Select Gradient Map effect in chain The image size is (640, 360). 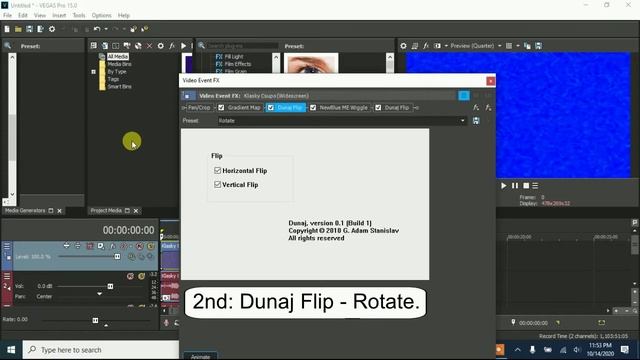click(x=244, y=108)
